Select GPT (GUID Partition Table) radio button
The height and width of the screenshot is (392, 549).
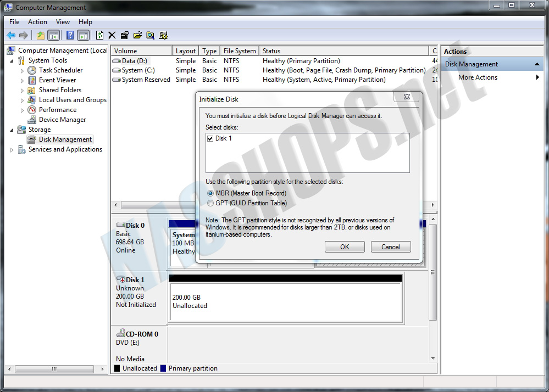(210, 203)
